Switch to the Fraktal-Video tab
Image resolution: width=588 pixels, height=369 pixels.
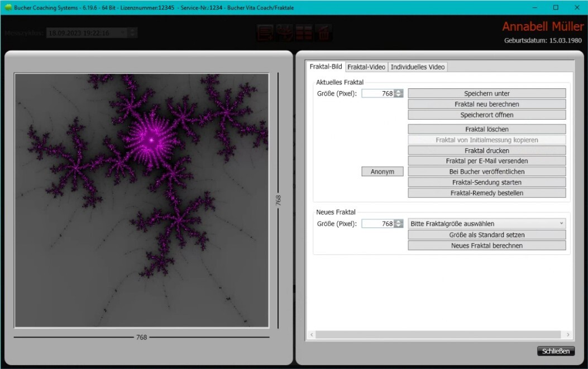366,67
